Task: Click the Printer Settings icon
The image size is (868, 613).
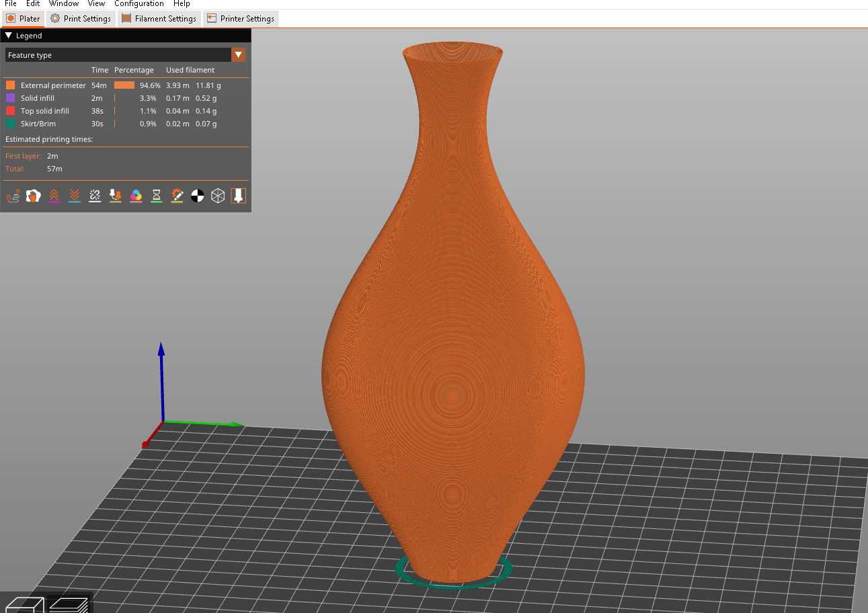Action: 212,19
